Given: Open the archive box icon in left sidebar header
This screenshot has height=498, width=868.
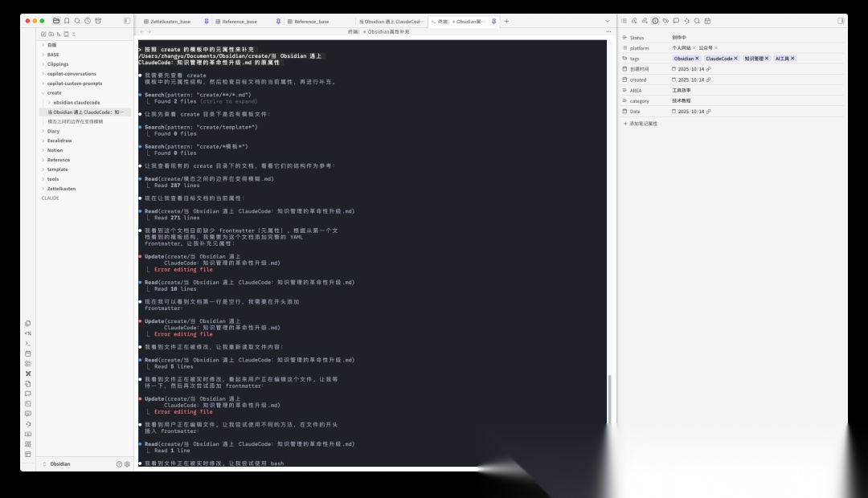Looking at the screenshot, I should [98, 21].
